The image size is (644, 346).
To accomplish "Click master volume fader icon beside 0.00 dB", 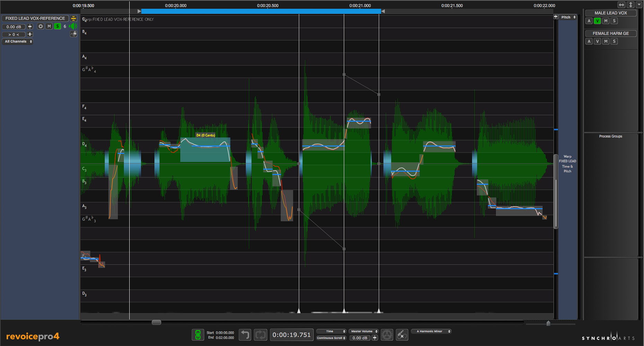I will click(374, 338).
